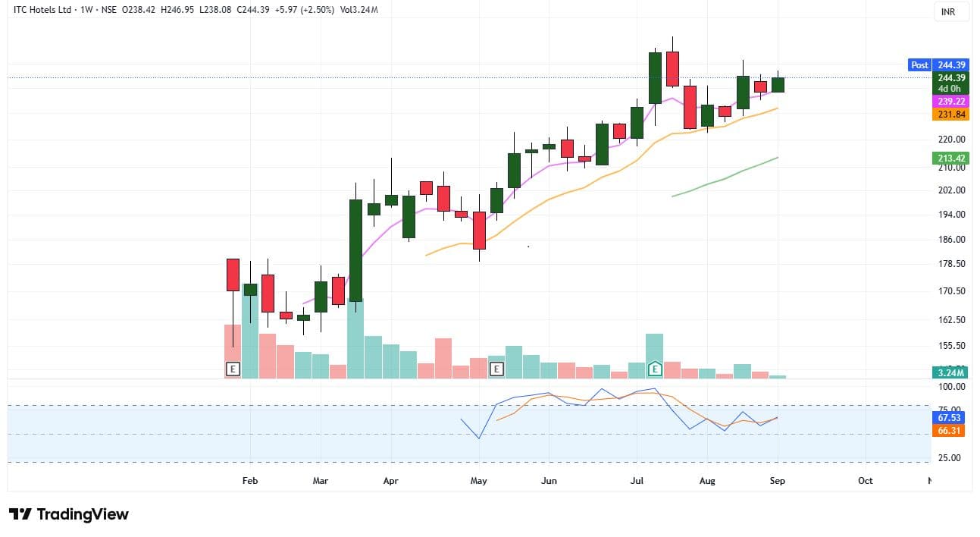980x537 pixels.
Task: Open the INR currency selector
Action: (x=947, y=12)
